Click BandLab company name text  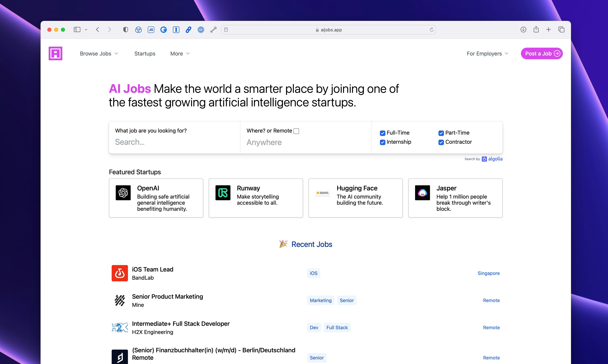click(143, 278)
